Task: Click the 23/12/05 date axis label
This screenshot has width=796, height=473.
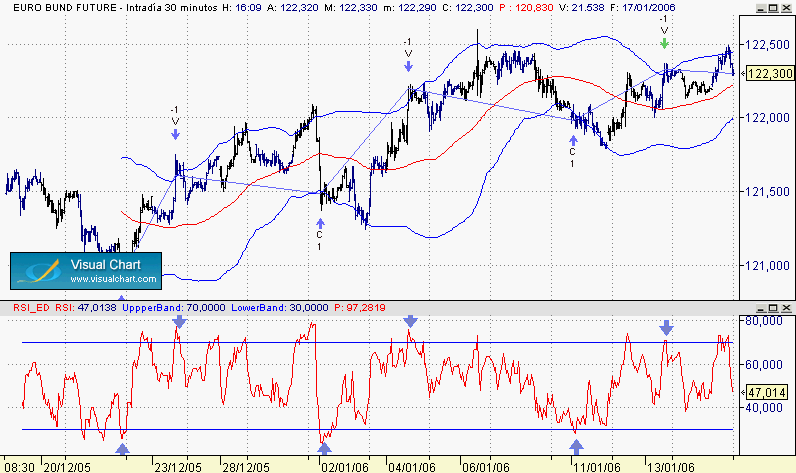Action: [178, 467]
